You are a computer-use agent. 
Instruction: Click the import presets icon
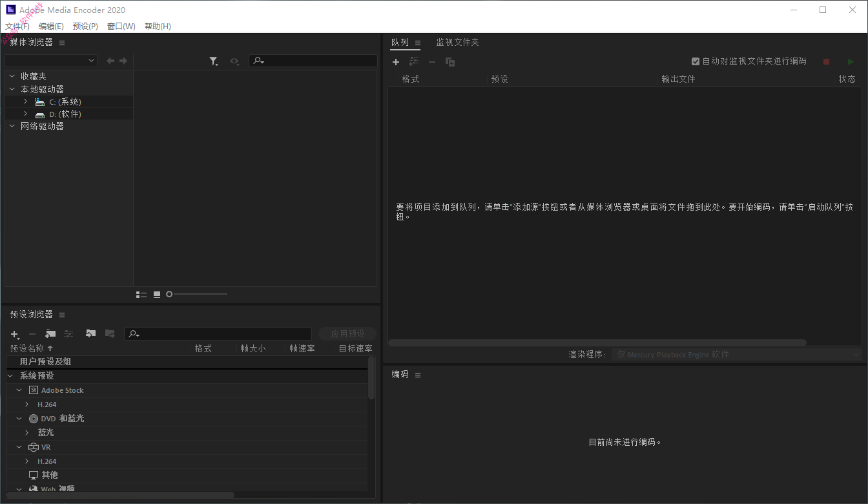click(91, 333)
